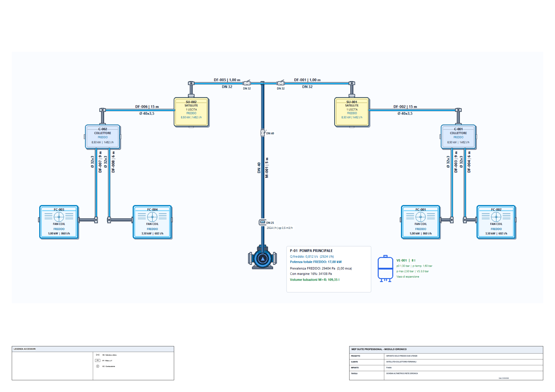Click the DN 40 valve on the riser

pos(263,133)
